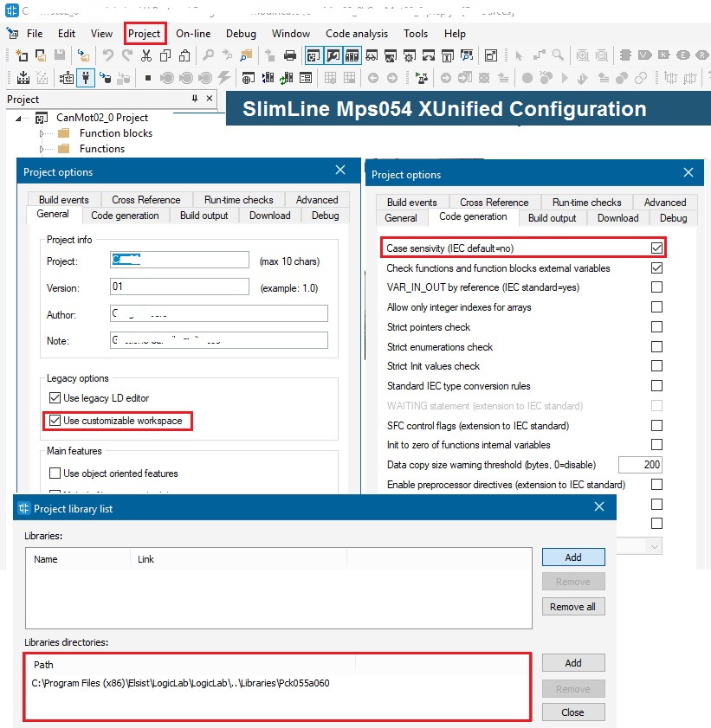
Task: Open the Window menu
Action: click(291, 34)
